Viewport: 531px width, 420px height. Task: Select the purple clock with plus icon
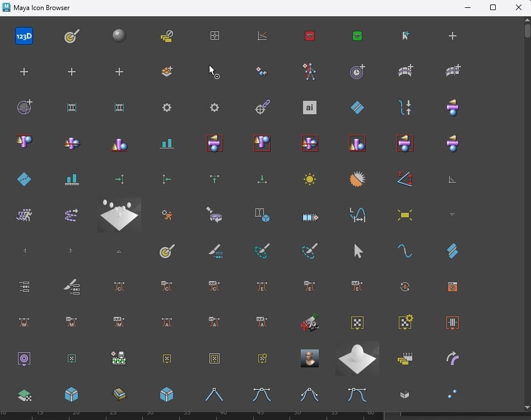(x=357, y=72)
